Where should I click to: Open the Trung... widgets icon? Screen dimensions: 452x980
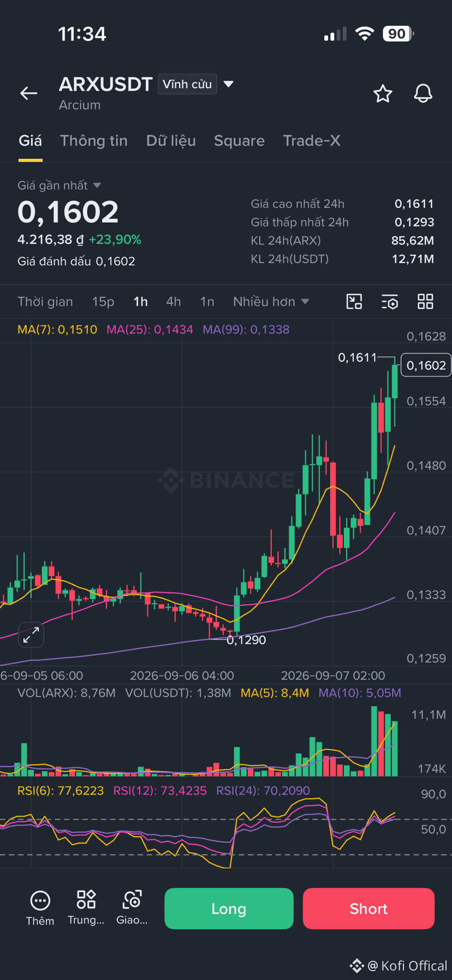[86, 900]
